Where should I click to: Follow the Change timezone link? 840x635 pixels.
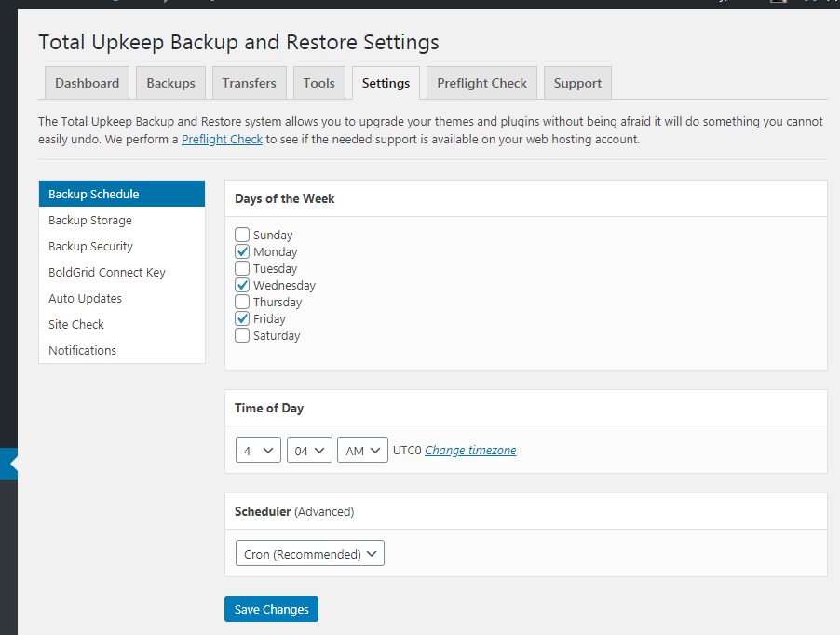tap(470, 451)
